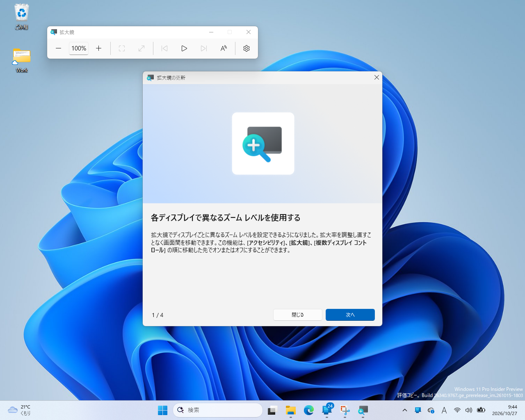Launch Microsoft Edge from taskbar
The width and height of the screenshot is (525, 420).
point(309,410)
